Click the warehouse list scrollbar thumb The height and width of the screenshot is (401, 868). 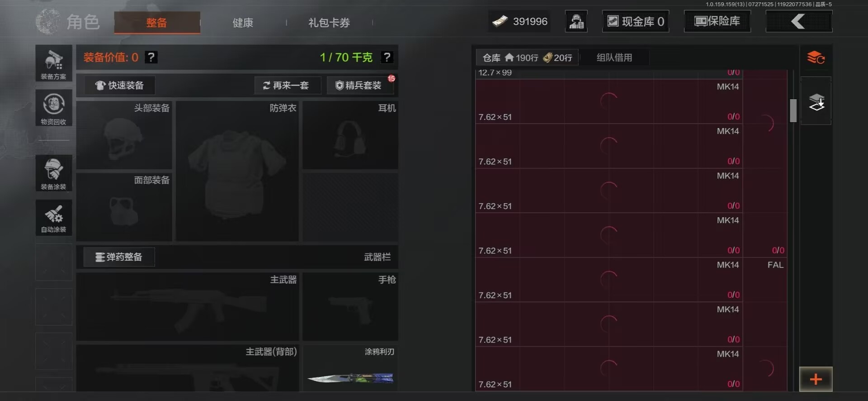(x=793, y=110)
